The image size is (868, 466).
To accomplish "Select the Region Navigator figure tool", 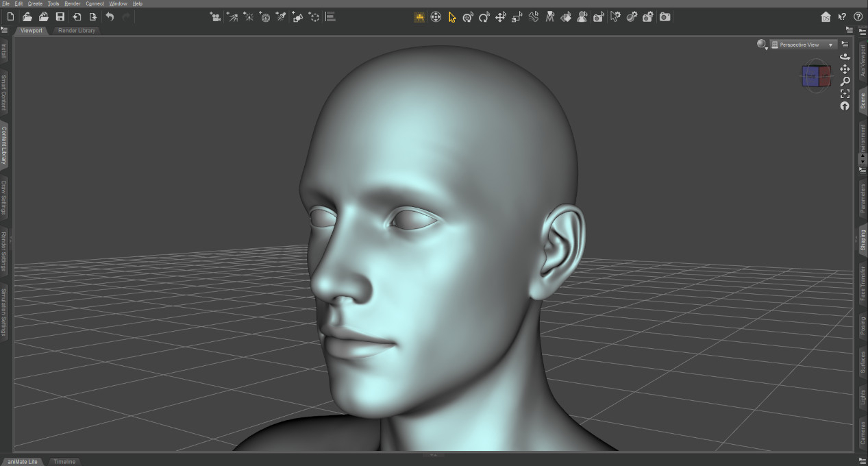I will coord(582,17).
